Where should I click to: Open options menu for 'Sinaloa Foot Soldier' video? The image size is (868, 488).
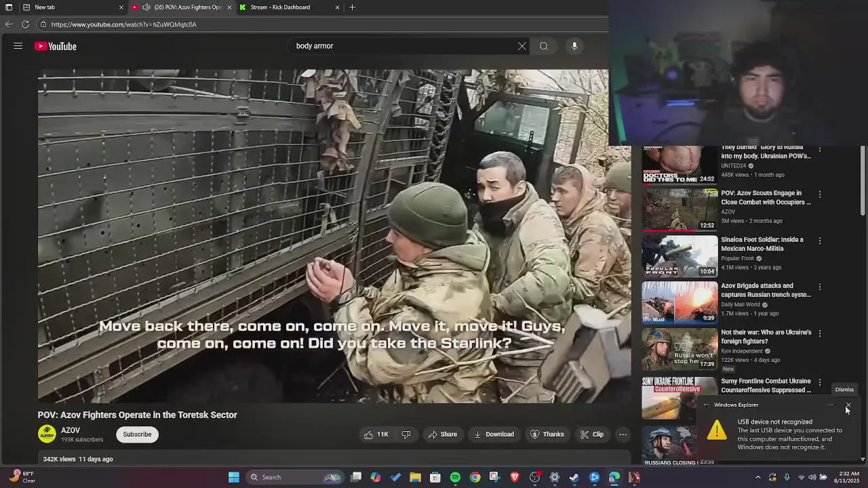tap(820, 241)
